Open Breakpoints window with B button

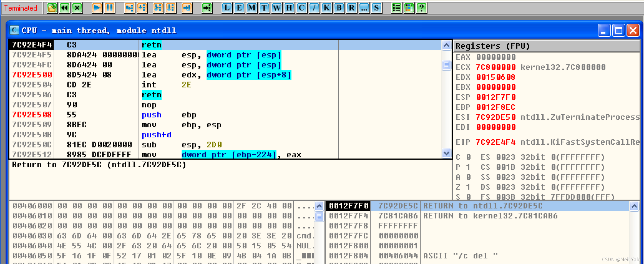point(339,8)
